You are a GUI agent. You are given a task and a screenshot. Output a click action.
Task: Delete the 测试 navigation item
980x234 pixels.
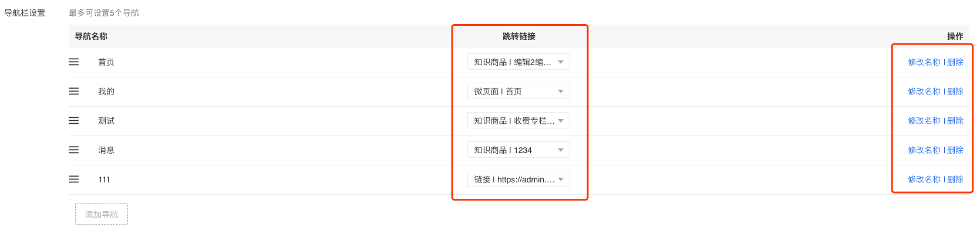coord(955,120)
